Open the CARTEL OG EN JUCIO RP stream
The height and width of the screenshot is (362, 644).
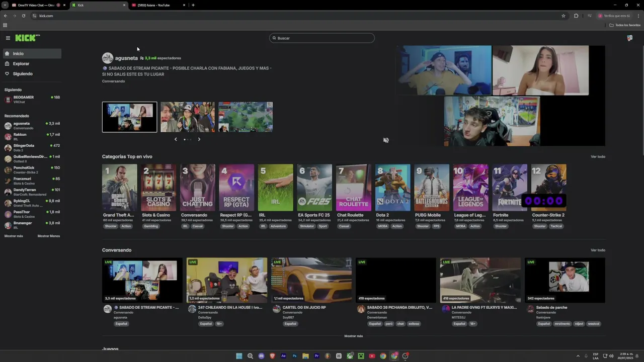311,281
